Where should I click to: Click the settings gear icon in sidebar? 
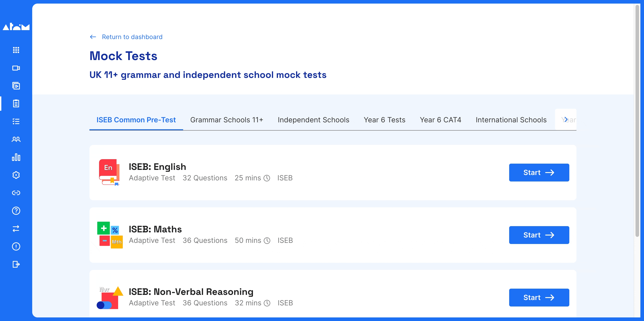[x=16, y=175]
